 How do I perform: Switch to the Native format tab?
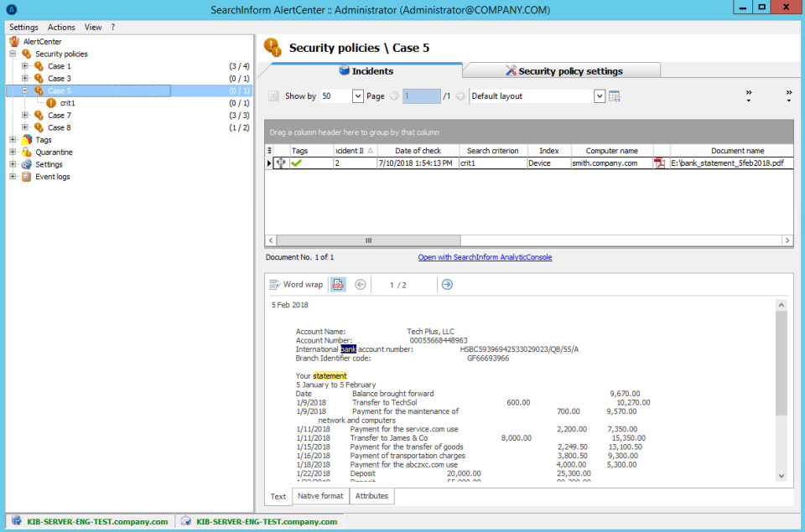319,496
